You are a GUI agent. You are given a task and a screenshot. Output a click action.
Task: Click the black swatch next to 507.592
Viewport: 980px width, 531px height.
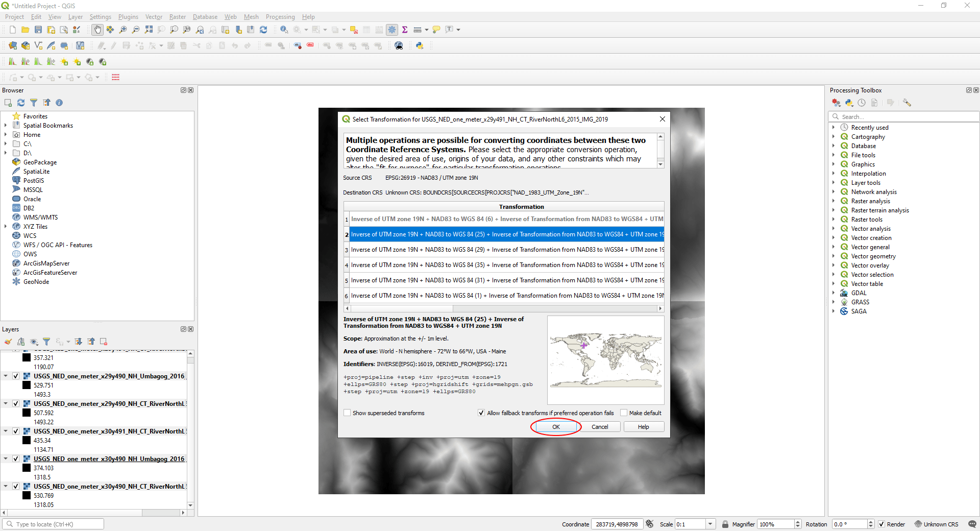[x=27, y=413]
